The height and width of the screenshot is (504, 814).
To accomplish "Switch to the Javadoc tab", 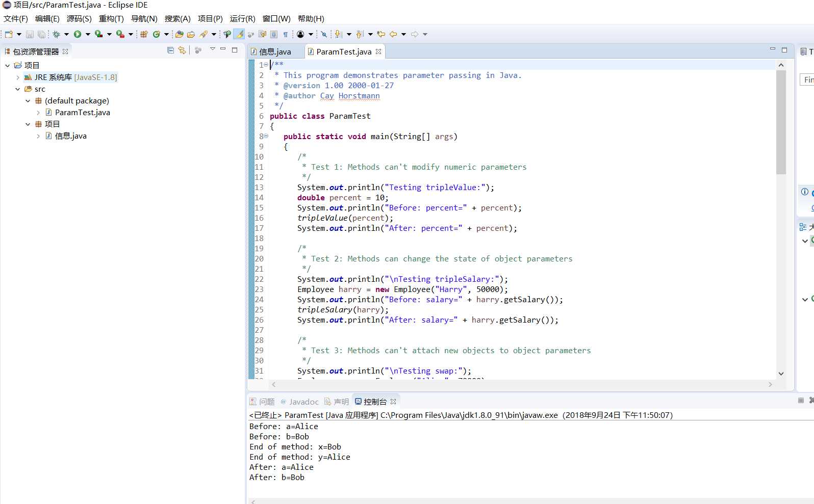I will point(299,402).
